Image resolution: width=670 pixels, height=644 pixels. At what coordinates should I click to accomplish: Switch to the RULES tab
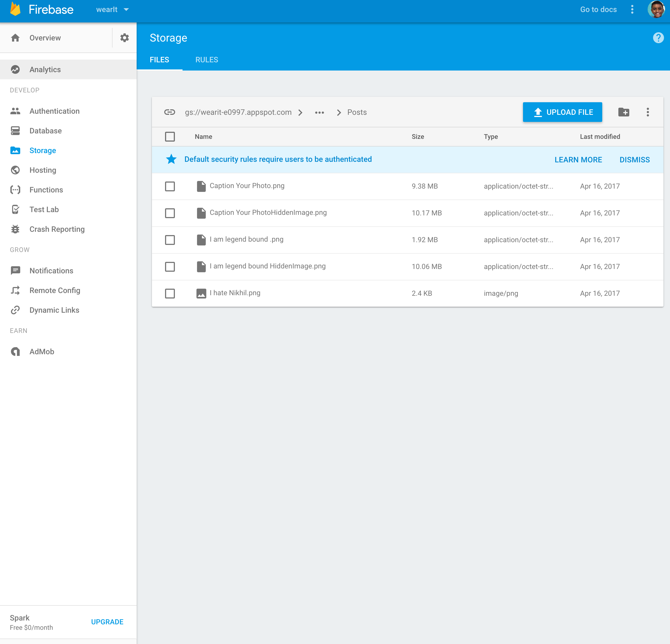(x=207, y=60)
